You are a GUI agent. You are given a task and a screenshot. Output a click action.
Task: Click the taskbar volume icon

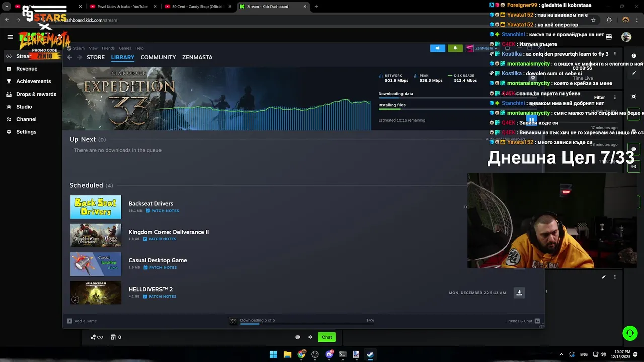click(x=603, y=354)
